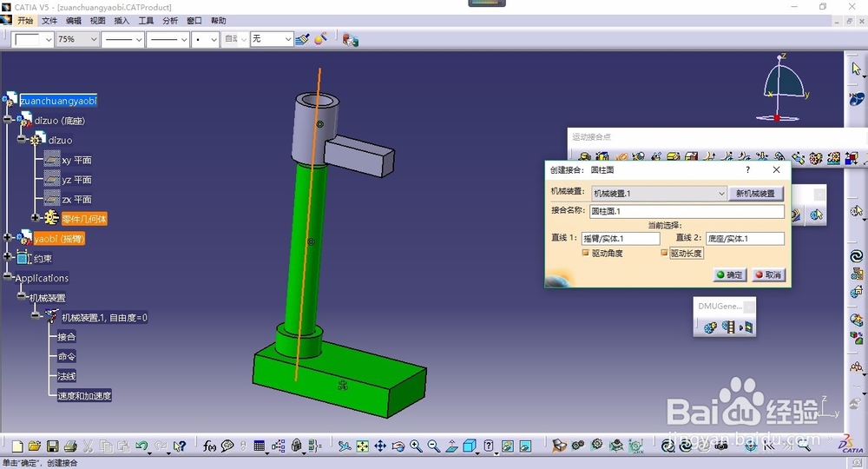Click the dialog help question mark

(x=748, y=169)
